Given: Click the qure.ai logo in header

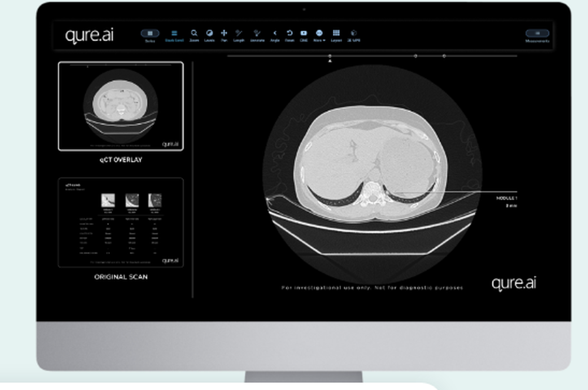Looking at the screenshot, I should tap(89, 35).
